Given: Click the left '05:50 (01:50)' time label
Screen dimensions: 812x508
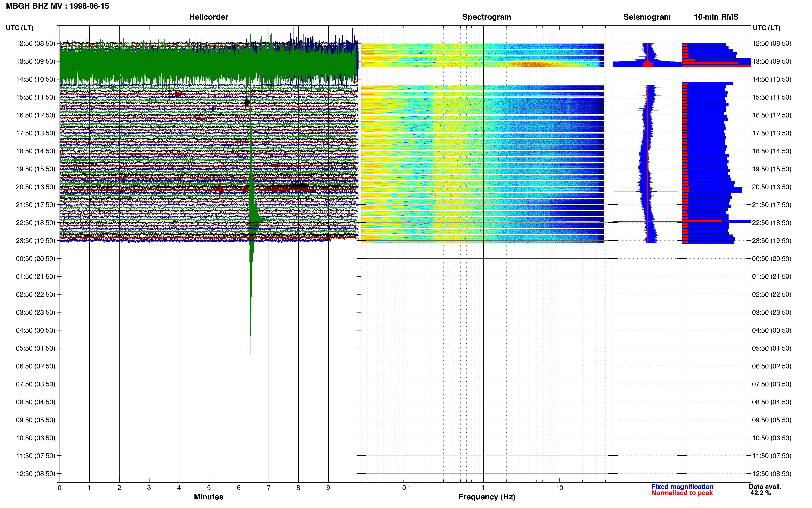Looking at the screenshot, I should [x=36, y=348].
